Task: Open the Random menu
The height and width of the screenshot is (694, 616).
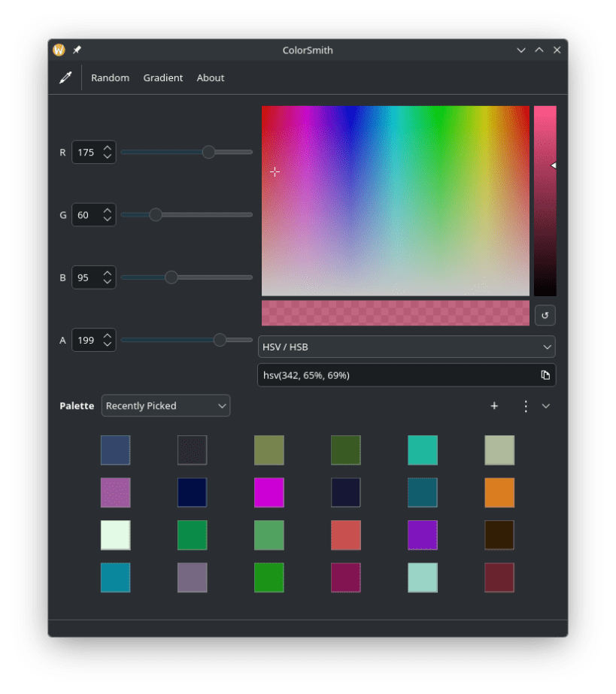Action: tap(110, 77)
